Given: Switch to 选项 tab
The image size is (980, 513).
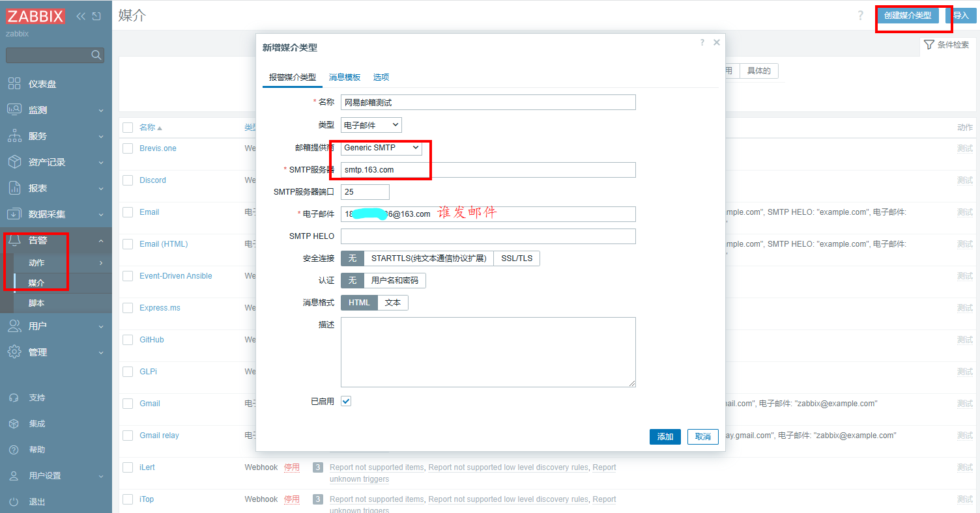Looking at the screenshot, I should (381, 77).
